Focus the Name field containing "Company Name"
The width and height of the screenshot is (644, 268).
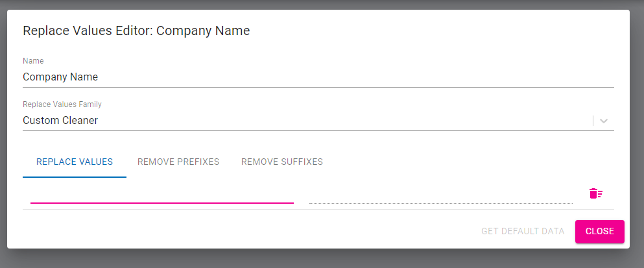(318, 77)
